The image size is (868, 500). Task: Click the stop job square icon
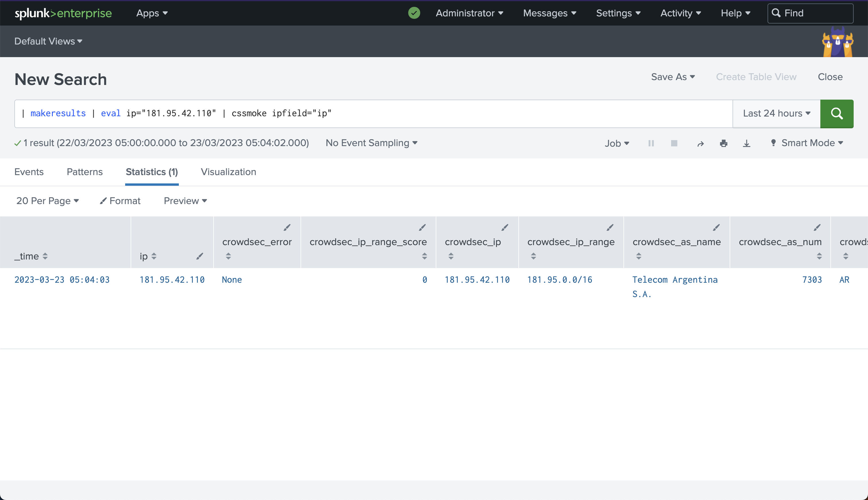click(x=674, y=143)
